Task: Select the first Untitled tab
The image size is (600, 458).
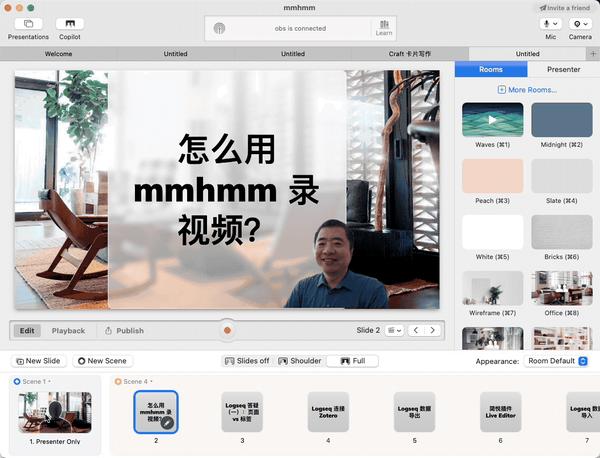Action: click(176, 54)
